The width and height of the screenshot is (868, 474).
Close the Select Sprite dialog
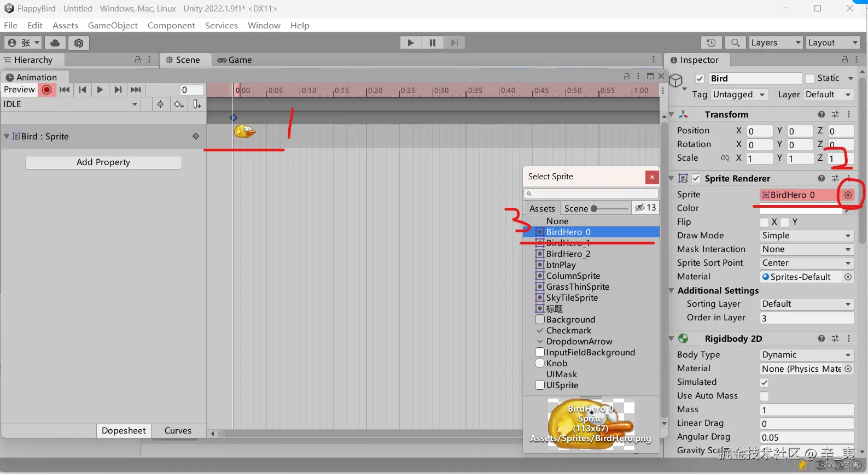coord(651,177)
